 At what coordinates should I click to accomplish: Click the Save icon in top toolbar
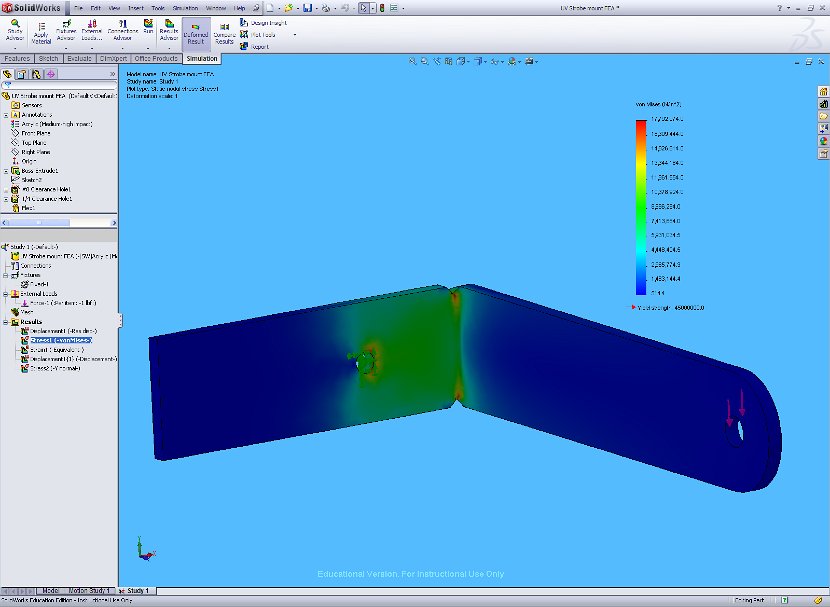308,8
